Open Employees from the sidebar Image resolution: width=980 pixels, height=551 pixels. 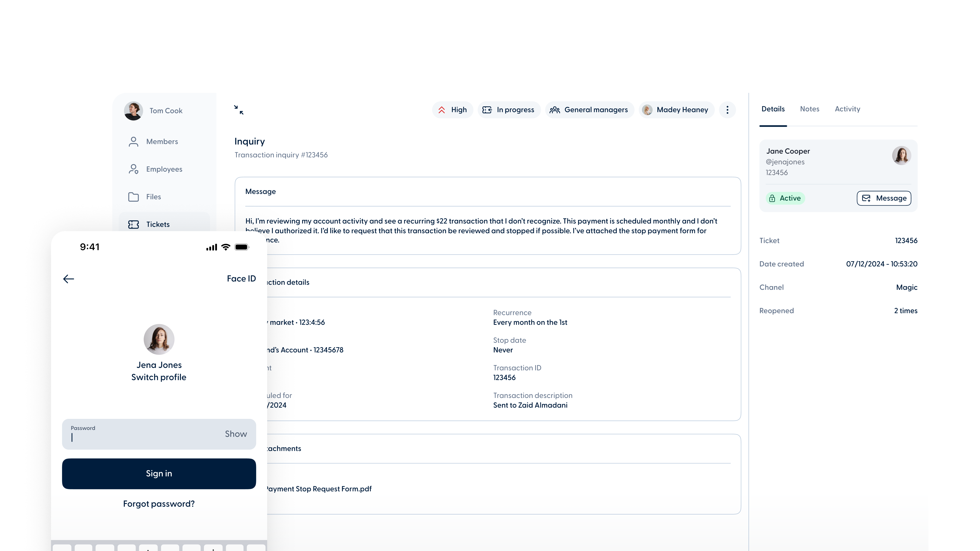tap(164, 169)
